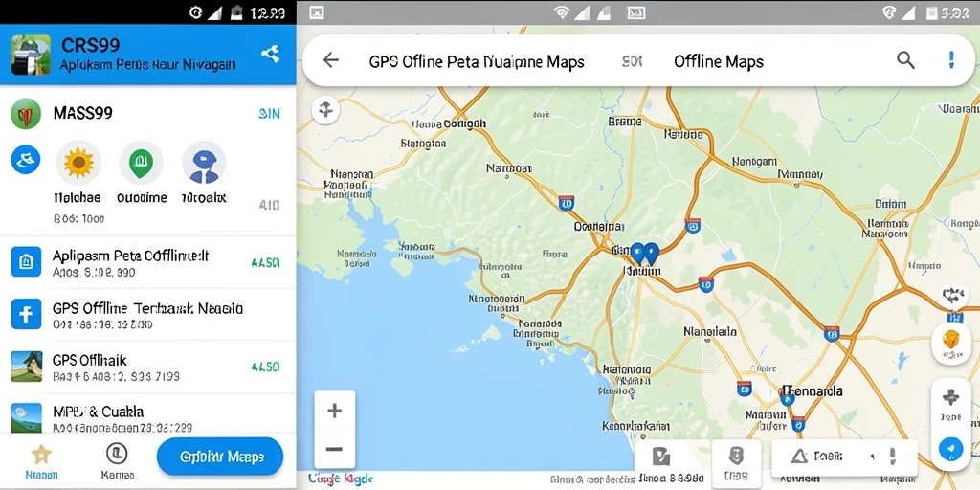Tap the document check icon in bottom bar
The width and height of the screenshot is (980, 490).
point(660,457)
